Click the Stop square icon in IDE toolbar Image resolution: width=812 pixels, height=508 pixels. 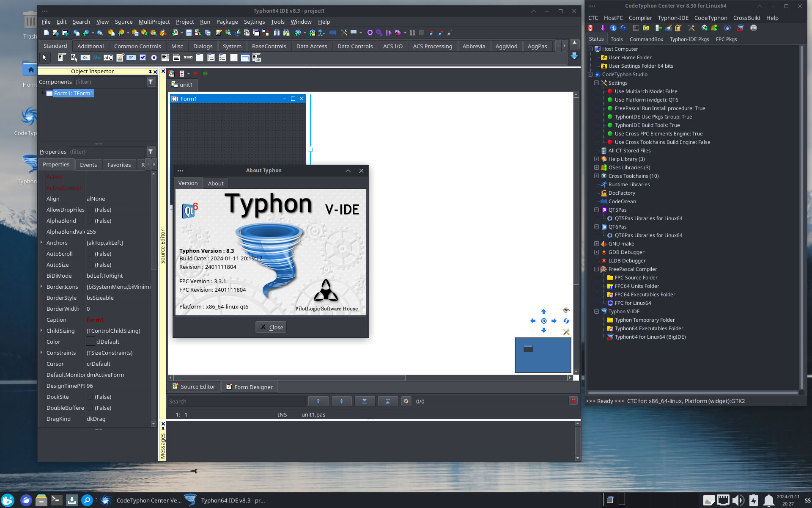pos(421,33)
